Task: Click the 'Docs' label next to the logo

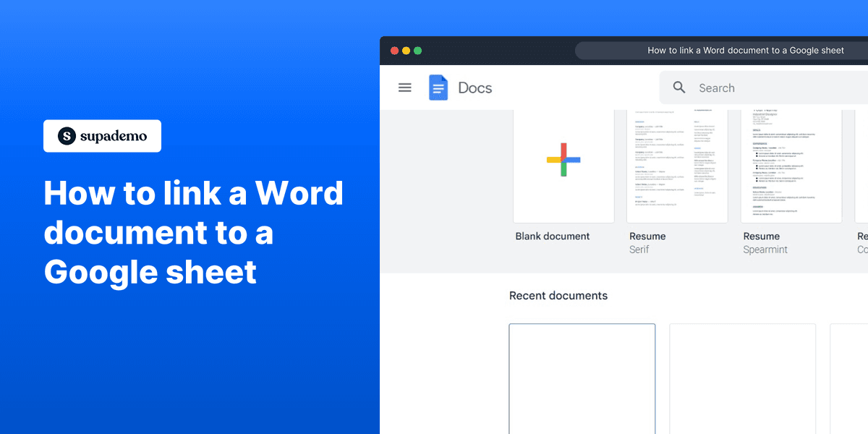Action: pyautogui.click(x=475, y=87)
